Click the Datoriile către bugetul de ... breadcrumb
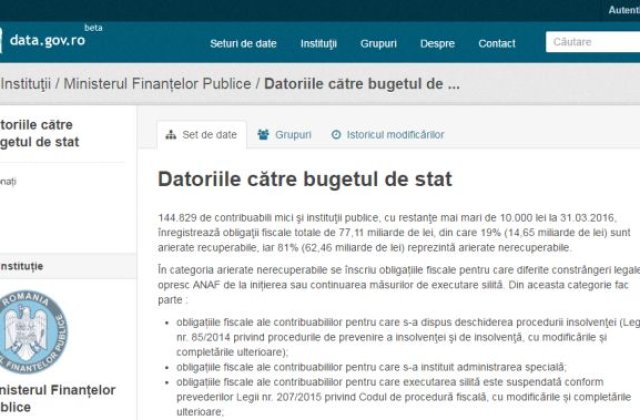The width and height of the screenshot is (640, 420). (x=362, y=84)
